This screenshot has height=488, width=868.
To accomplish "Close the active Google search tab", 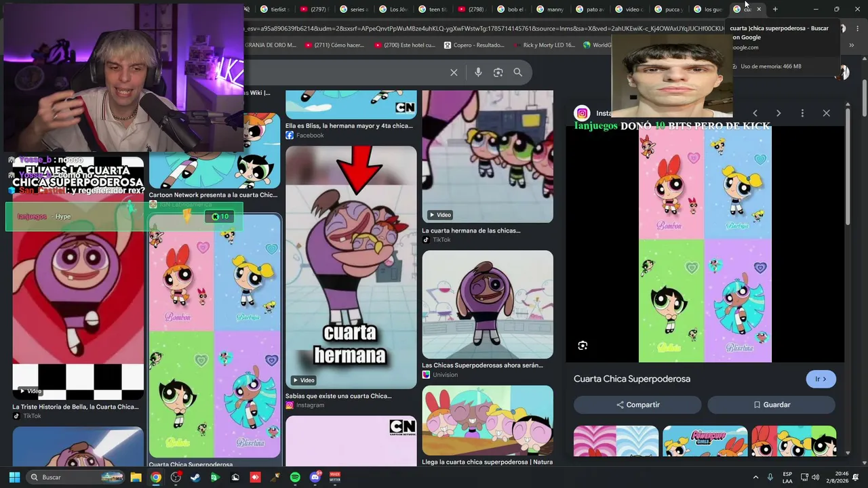I will (x=759, y=9).
